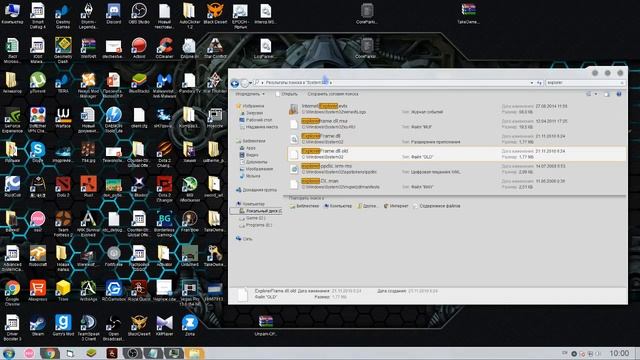Repeat search with Содержимое файлов link
This screenshot has width=640, height=360.
[436, 206]
